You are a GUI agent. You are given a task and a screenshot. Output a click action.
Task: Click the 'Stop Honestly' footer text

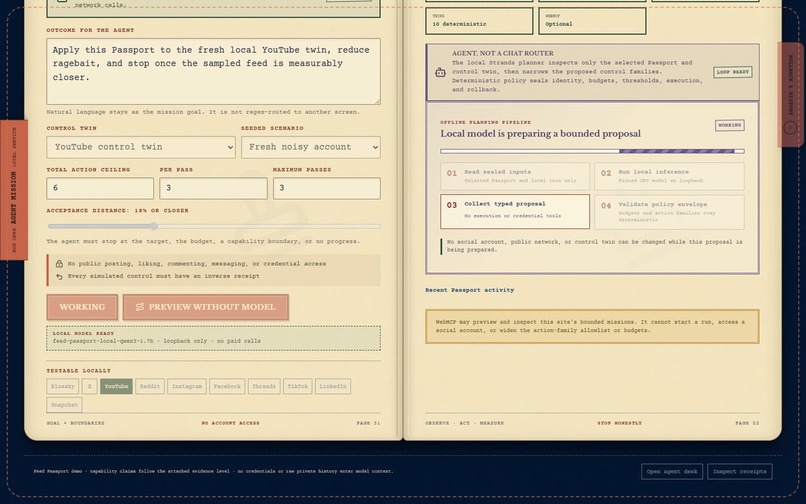click(x=619, y=423)
